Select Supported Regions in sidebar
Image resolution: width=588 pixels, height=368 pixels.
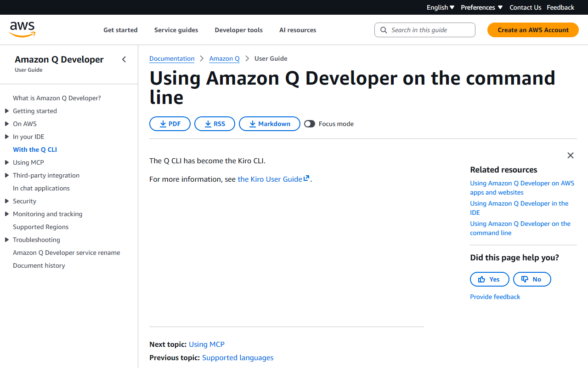(41, 227)
